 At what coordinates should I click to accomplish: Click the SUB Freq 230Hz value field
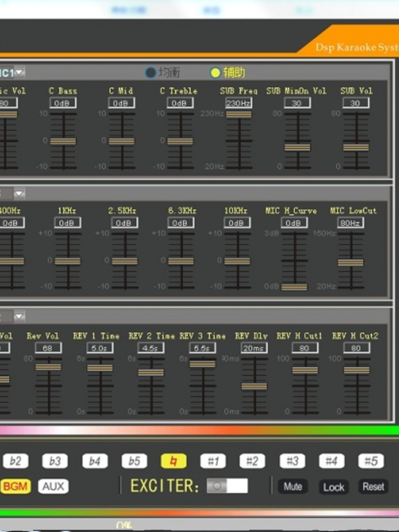(238, 103)
